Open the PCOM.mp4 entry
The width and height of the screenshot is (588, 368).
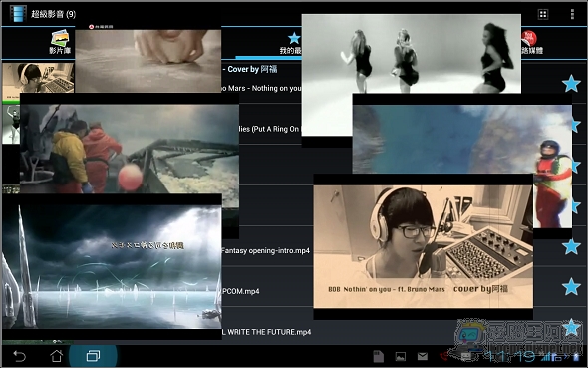pyautogui.click(x=241, y=291)
